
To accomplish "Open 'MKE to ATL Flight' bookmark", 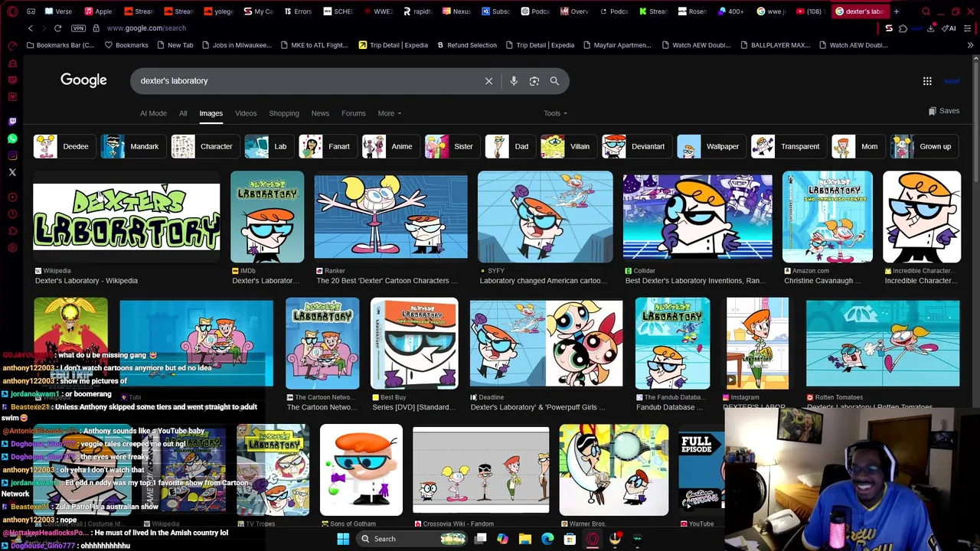I will [x=313, y=45].
